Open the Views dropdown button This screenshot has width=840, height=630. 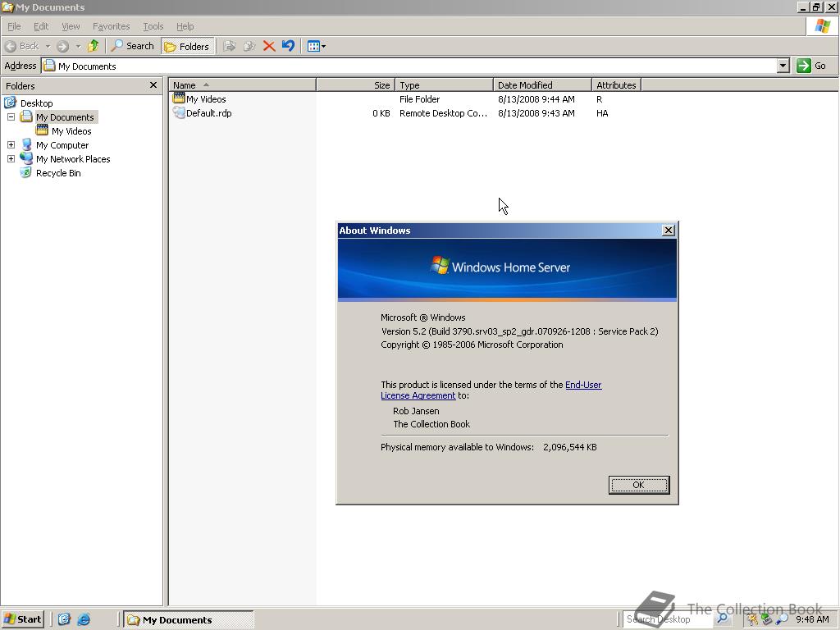316,46
